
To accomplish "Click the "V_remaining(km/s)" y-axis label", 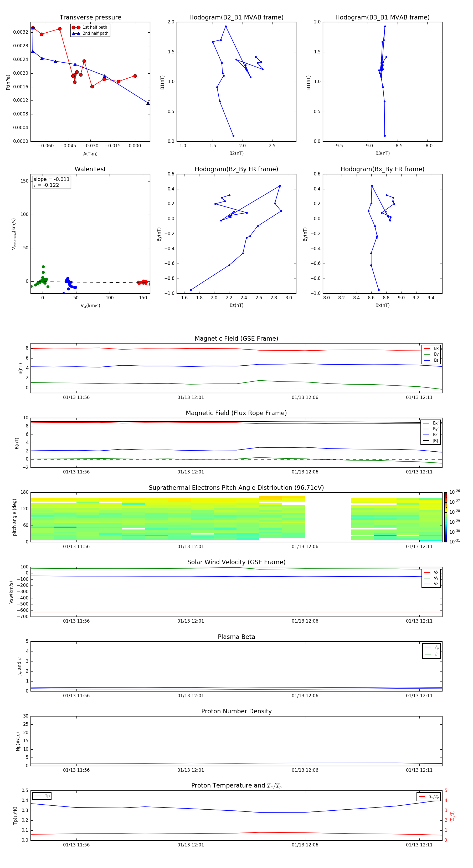I will tap(14, 234).
